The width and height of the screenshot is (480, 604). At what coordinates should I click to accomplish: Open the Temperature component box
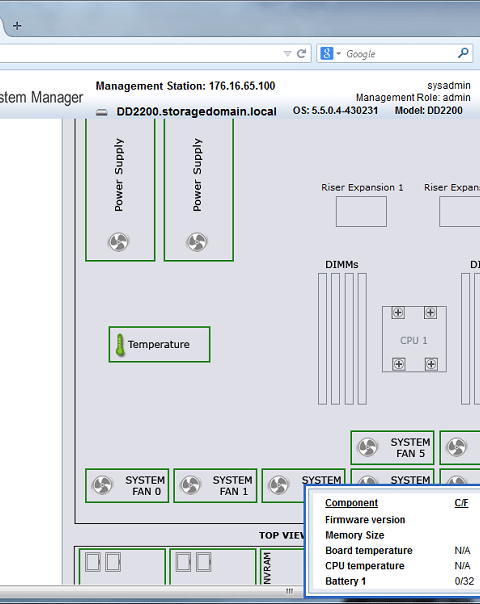pos(159,344)
